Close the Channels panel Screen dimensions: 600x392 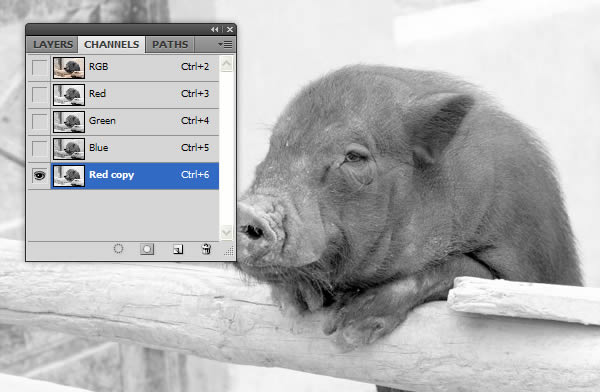tap(230, 29)
